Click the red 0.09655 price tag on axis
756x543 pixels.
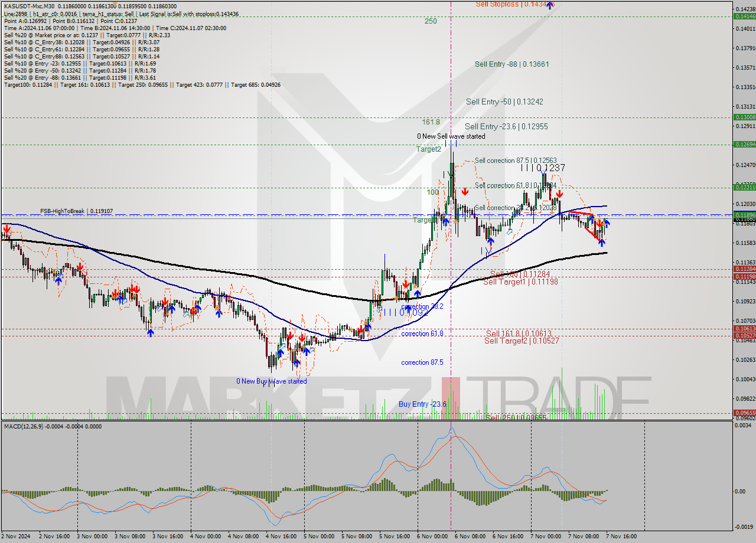(x=744, y=413)
